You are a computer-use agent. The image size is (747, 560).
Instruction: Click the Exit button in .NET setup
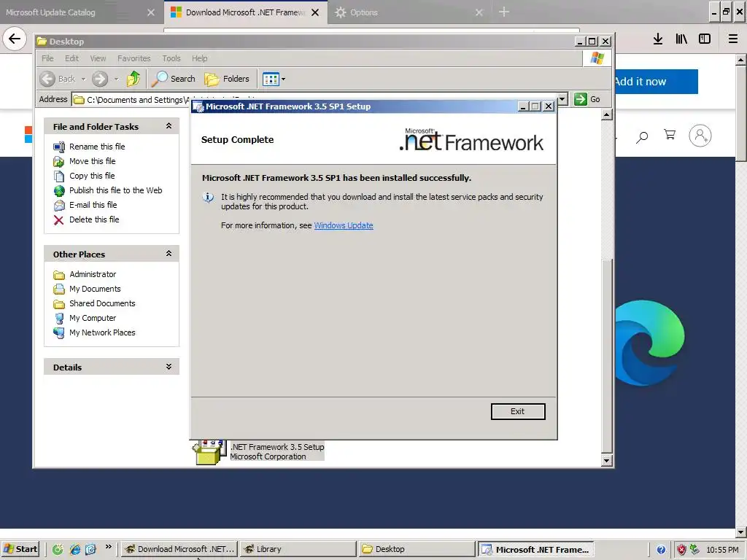518,411
